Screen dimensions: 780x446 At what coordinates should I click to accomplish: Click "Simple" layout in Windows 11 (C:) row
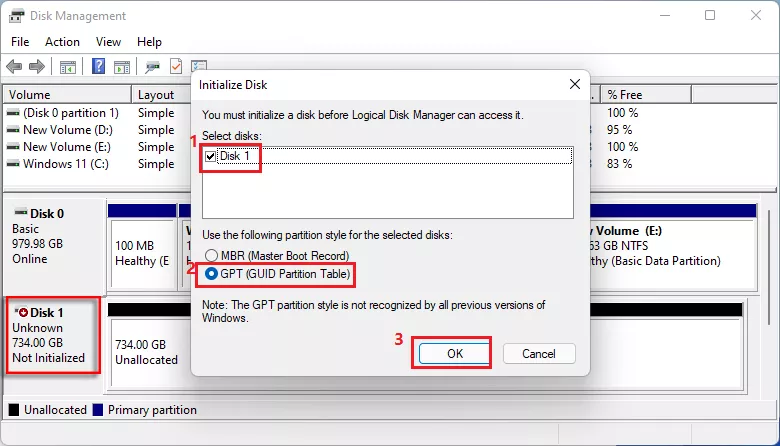pyautogui.click(x=156, y=164)
